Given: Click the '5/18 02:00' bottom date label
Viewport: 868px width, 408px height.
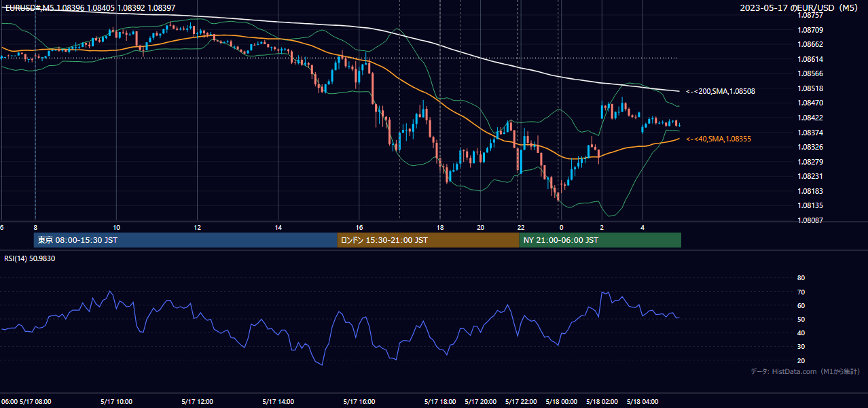Looking at the screenshot, I should 602,402.
